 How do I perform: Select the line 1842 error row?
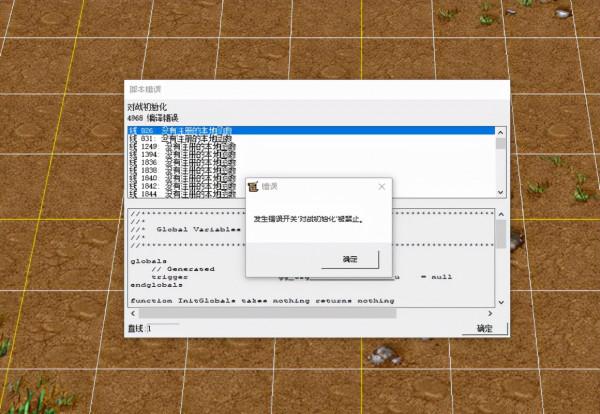click(180, 186)
